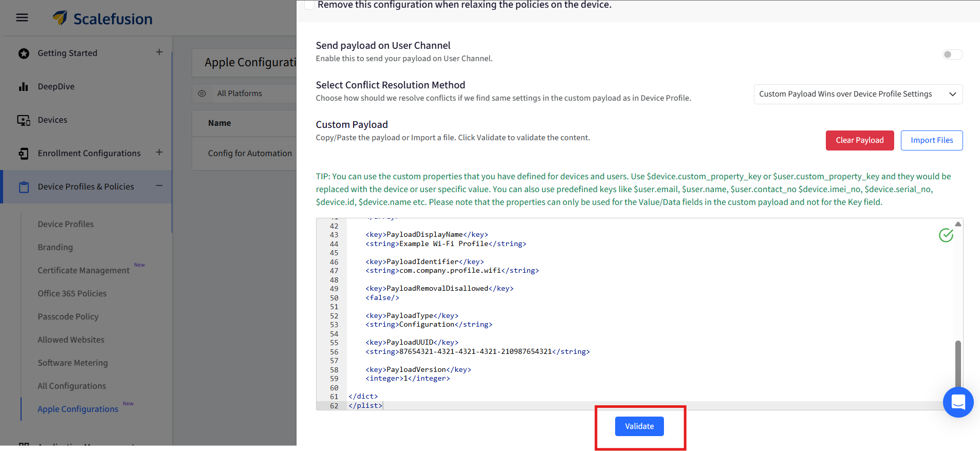Click the Name column header

point(219,123)
